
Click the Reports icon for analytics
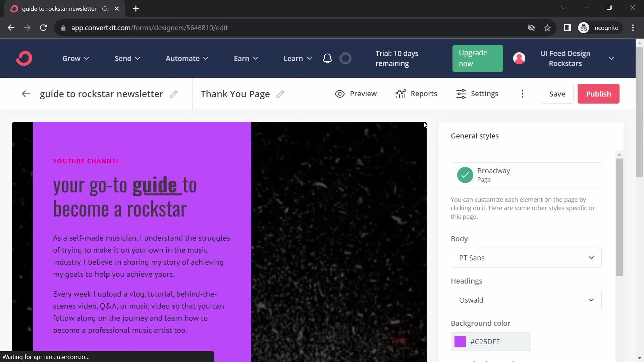[416, 94]
